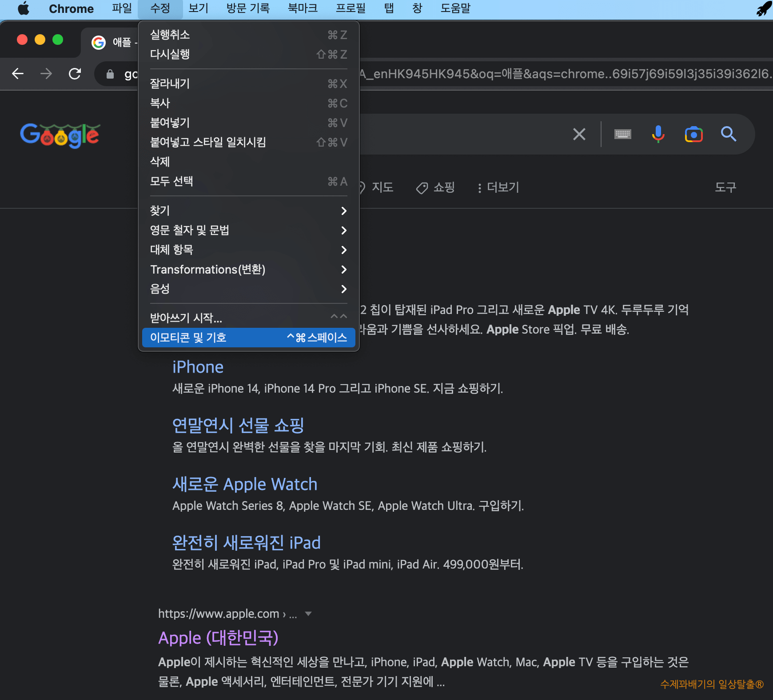Click the search magnifier icon
The image size is (773, 700).
tap(729, 134)
